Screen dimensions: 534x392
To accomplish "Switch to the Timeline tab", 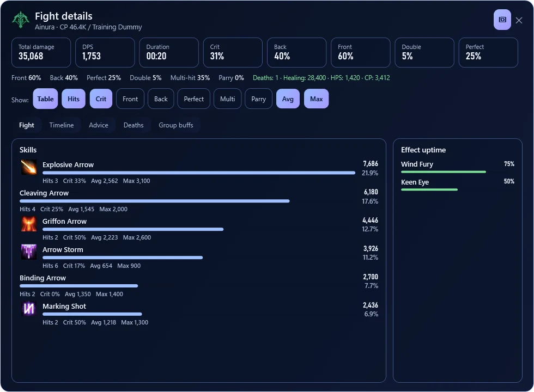I will click(x=62, y=125).
